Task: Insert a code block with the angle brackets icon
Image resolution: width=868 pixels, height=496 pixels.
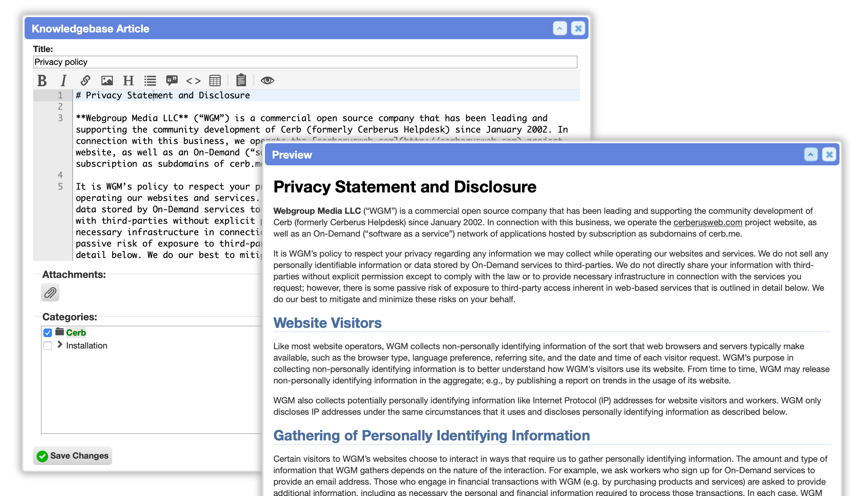Action: [193, 81]
